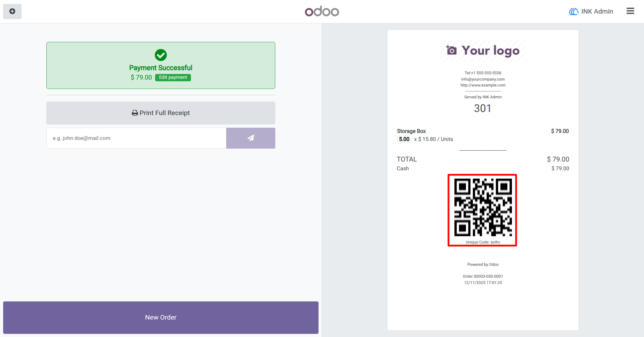Click Order 00003-050-0001 reference
The image size is (644, 337).
point(483,276)
